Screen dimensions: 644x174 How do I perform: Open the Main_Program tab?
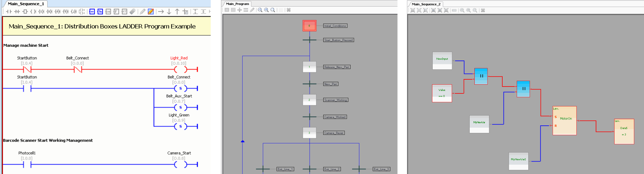(x=237, y=4)
